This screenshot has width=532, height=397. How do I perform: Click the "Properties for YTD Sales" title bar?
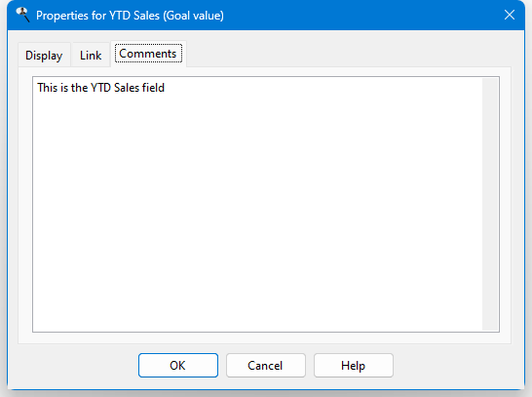point(266,16)
